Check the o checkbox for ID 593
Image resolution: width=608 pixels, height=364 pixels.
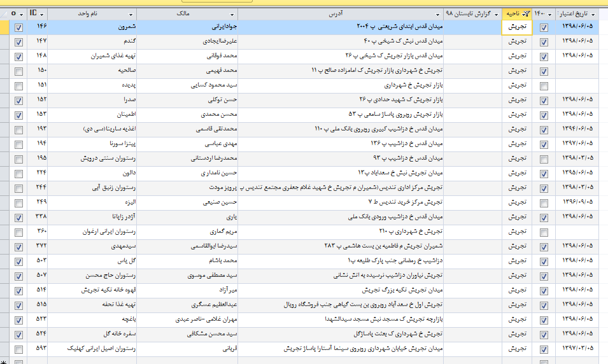point(18,349)
